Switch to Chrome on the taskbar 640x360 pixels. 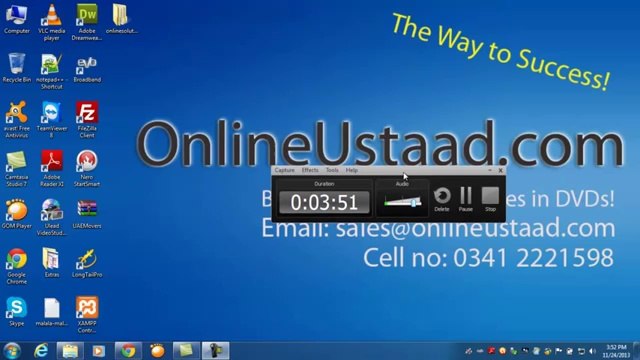[128, 351]
